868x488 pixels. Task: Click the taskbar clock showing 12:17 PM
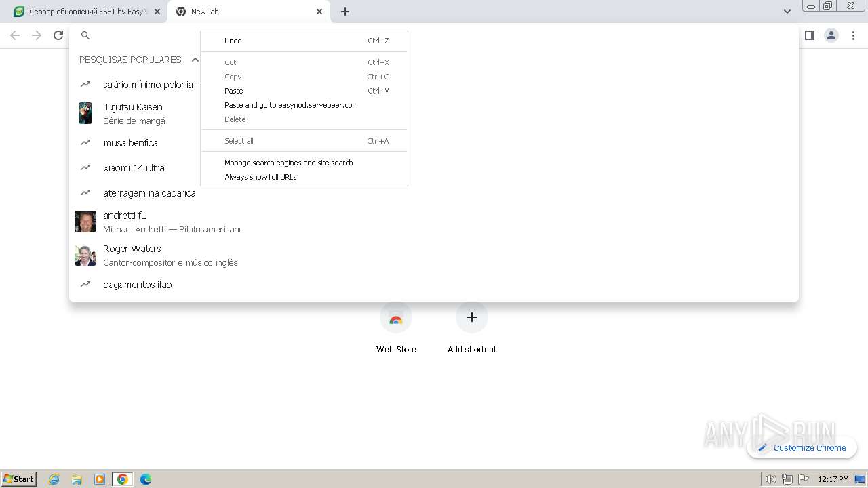tap(833, 479)
